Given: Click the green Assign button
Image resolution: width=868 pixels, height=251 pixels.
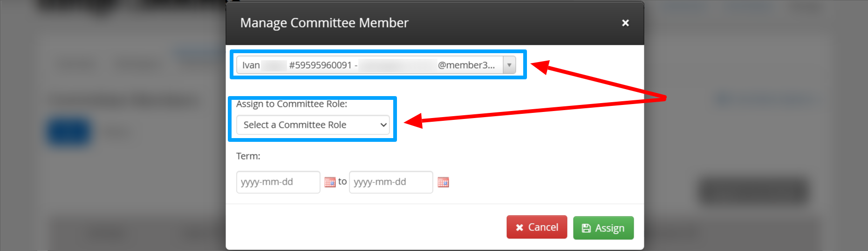Looking at the screenshot, I should (x=603, y=228).
